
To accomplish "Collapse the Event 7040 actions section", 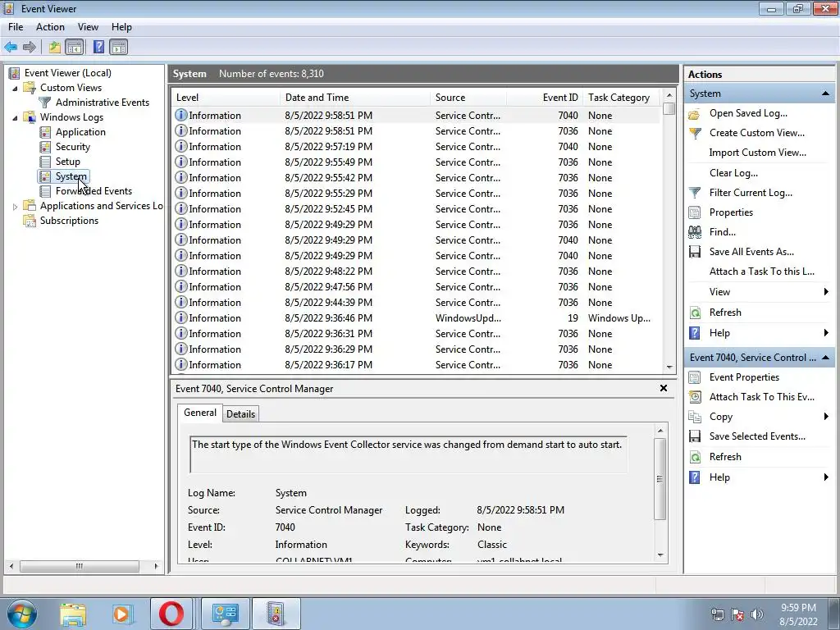I will coord(825,358).
